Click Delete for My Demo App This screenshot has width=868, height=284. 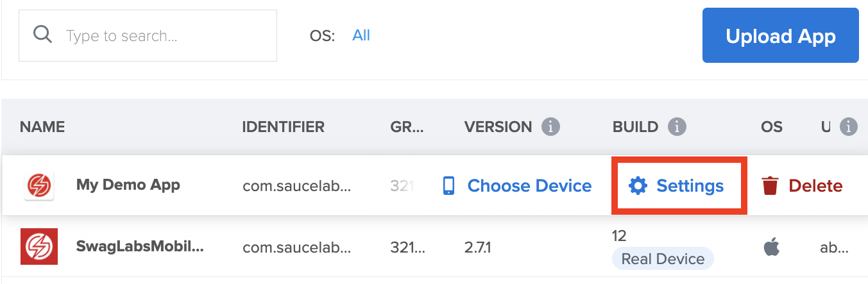pyautogui.click(x=815, y=186)
